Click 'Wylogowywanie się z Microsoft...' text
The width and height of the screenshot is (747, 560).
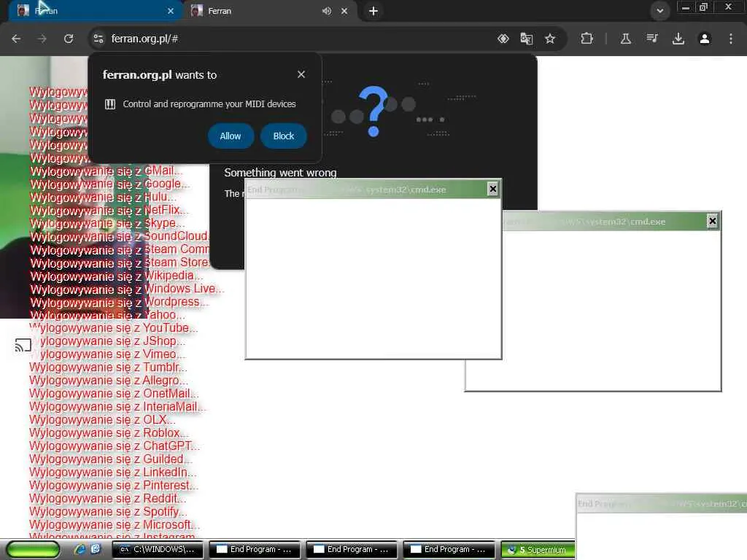point(115,525)
